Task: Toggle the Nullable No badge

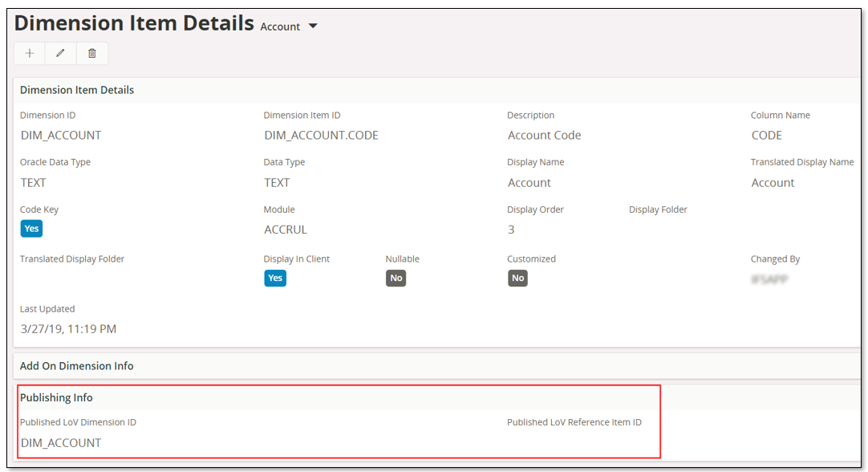Action: tap(395, 278)
